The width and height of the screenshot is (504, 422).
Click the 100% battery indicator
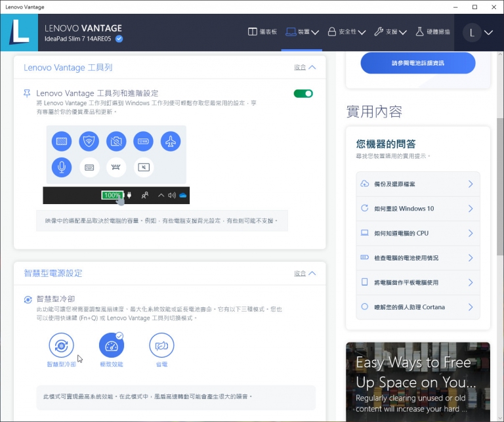tap(112, 195)
